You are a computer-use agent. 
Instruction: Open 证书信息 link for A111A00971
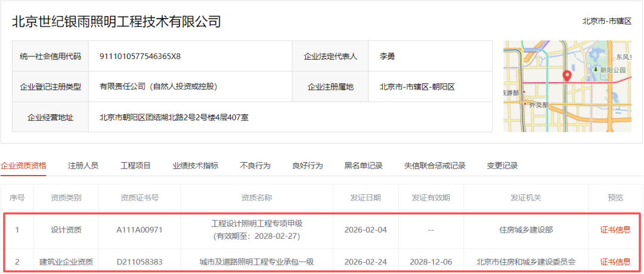[x=615, y=230]
